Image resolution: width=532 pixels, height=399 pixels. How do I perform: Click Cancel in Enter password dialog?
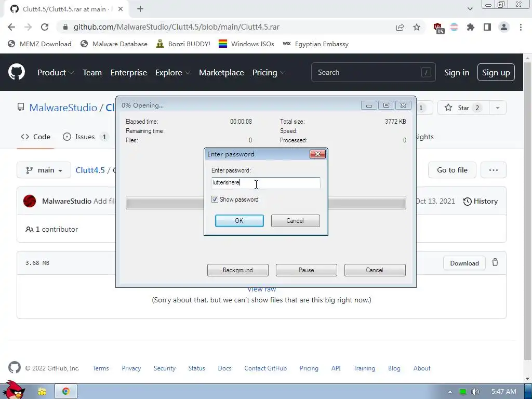pyautogui.click(x=295, y=220)
